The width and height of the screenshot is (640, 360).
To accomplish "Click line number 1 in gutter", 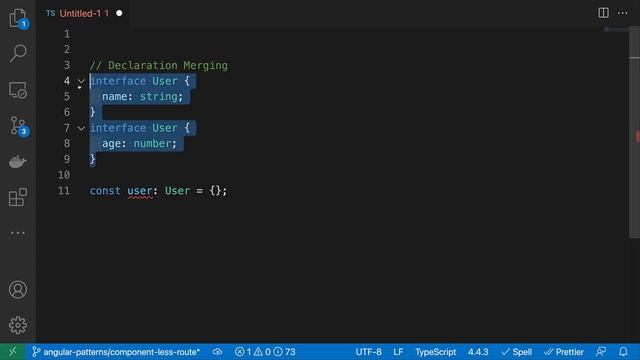I will pos(67,34).
